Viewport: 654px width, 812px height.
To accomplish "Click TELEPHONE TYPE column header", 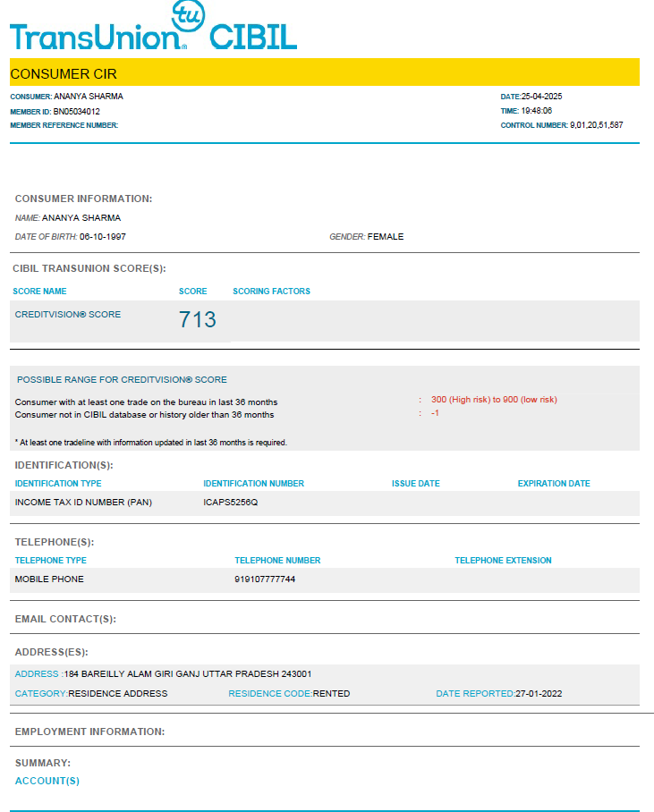I will coord(51,561).
